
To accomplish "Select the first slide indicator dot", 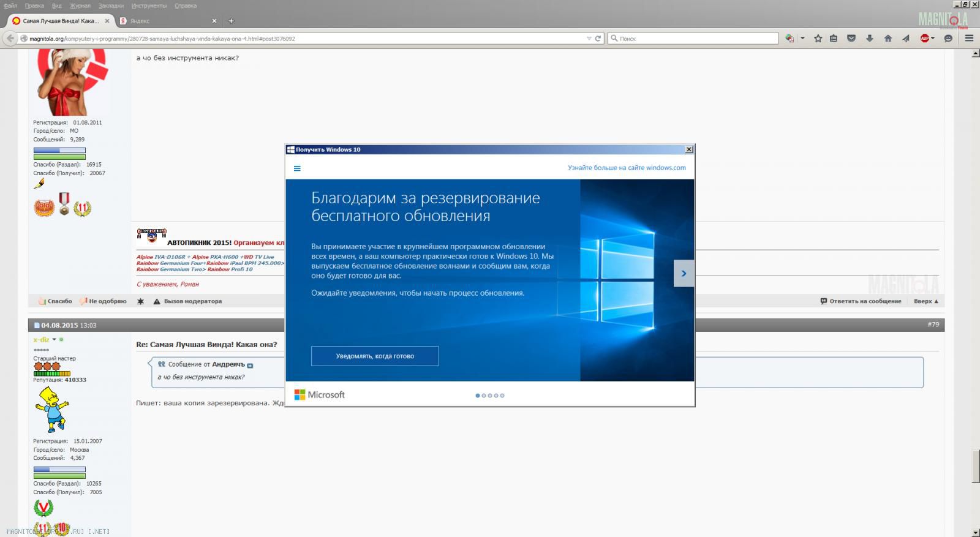I will tap(478, 396).
